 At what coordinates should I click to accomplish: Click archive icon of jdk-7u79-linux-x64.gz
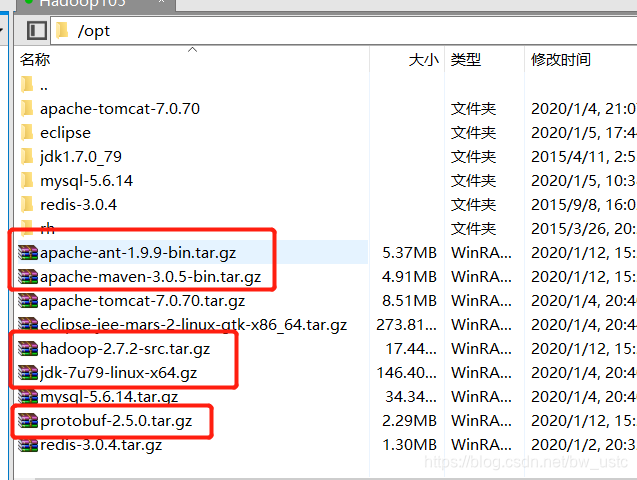point(28,372)
